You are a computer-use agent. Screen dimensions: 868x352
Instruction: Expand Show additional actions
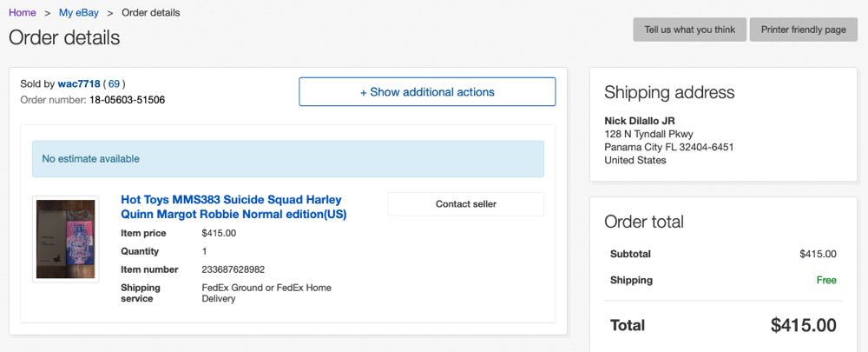[x=427, y=92]
